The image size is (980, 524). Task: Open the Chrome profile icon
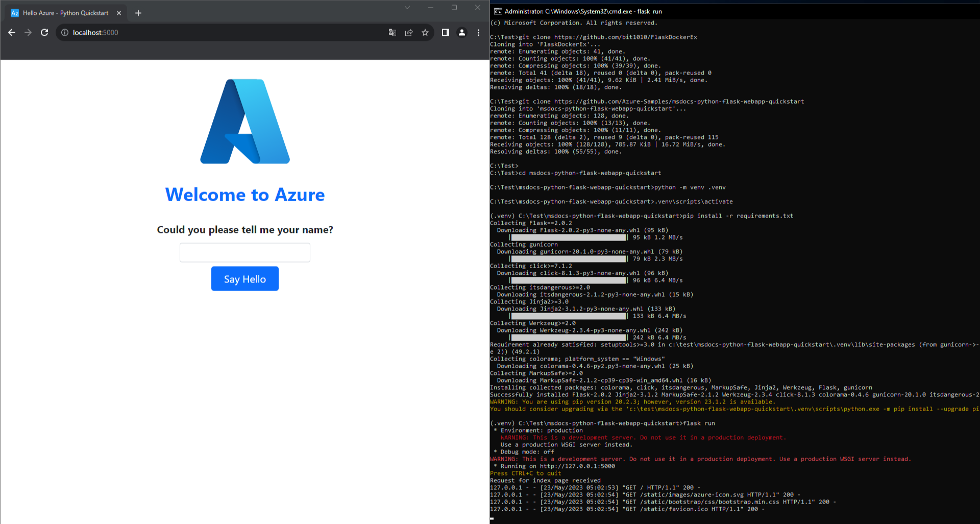[x=462, y=33]
